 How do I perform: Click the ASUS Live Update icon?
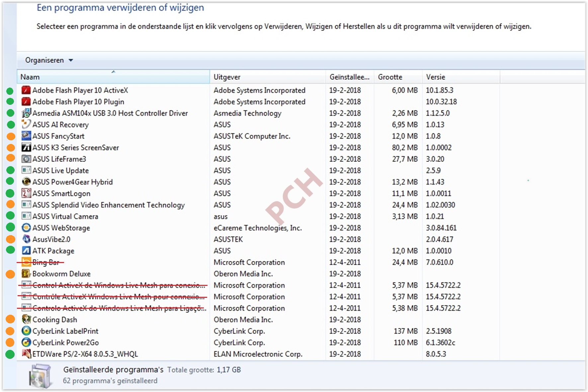(x=26, y=170)
